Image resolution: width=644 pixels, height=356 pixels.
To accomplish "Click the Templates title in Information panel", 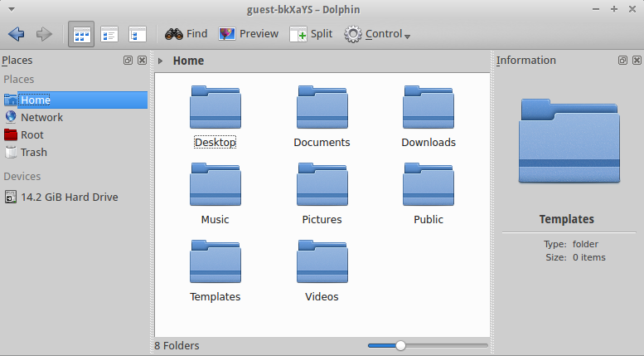I will 567,219.
